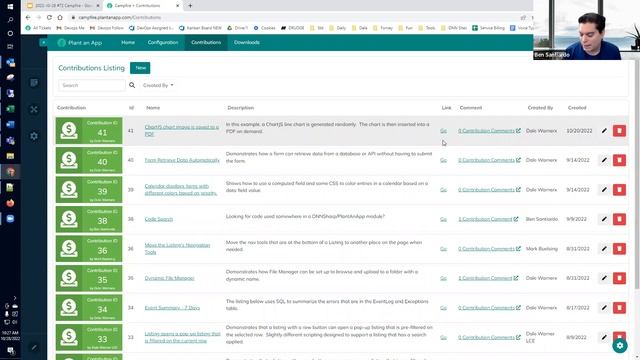Edit the Dynamic File Manager contribution

[604, 278]
